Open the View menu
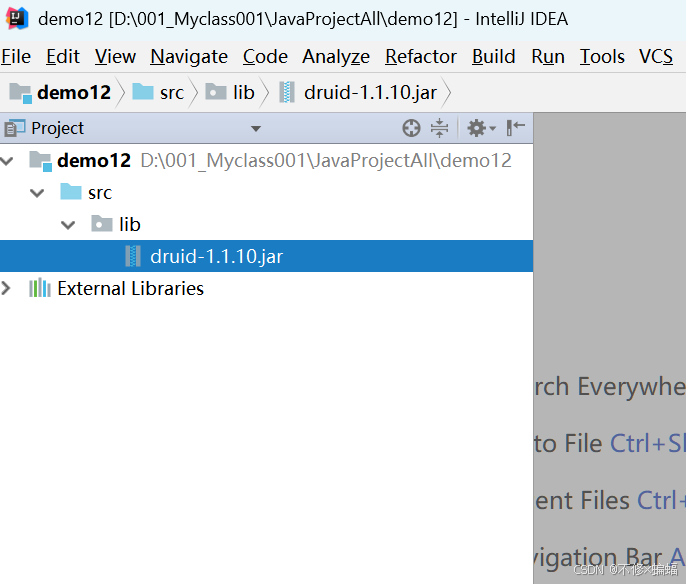 (x=116, y=56)
